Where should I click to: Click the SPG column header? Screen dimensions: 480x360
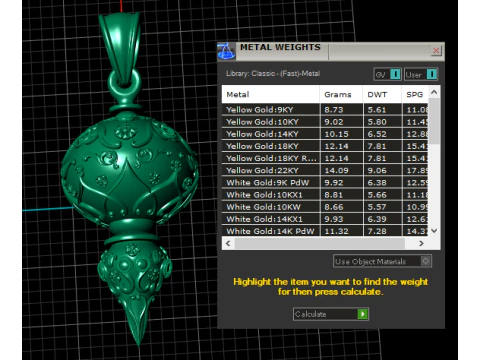[x=415, y=95]
